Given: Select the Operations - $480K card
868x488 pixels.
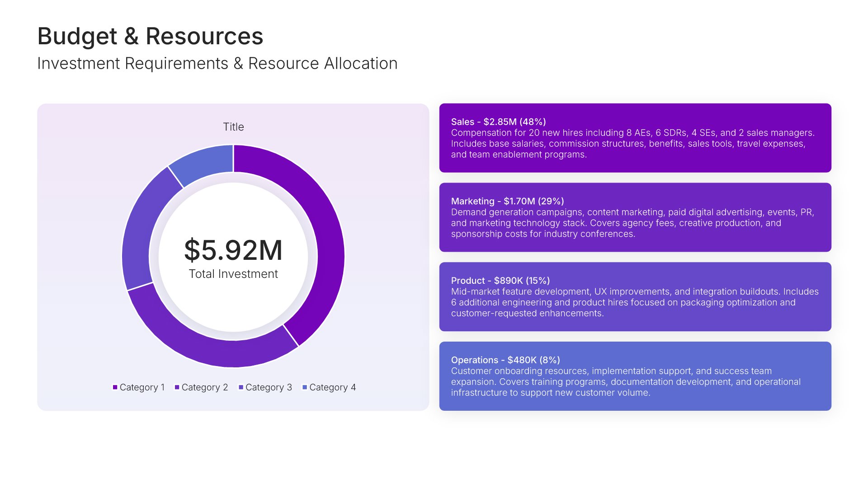Looking at the screenshot, I should pos(635,376).
